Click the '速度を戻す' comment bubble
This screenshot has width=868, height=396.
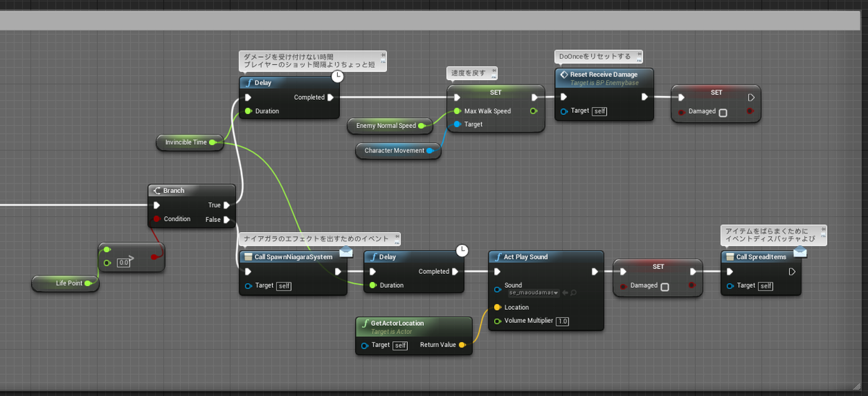pyautogui.click(x=472, y=72)
